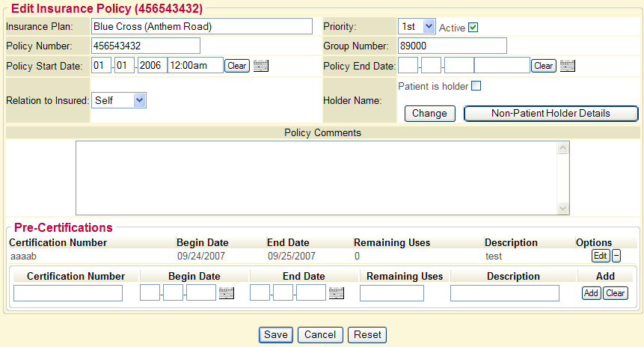Open the Priority dropdown
This screenshot has height=347, width=644.
[417, 27]
